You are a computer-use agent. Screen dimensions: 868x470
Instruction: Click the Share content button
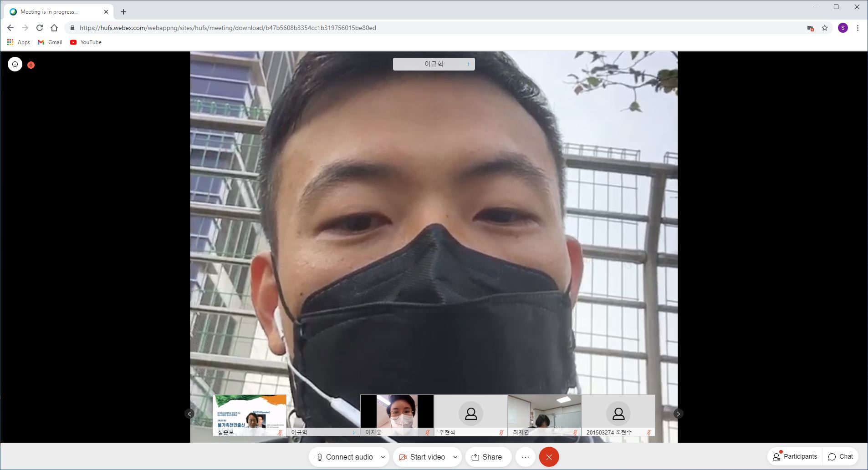(x=486, y=457)
